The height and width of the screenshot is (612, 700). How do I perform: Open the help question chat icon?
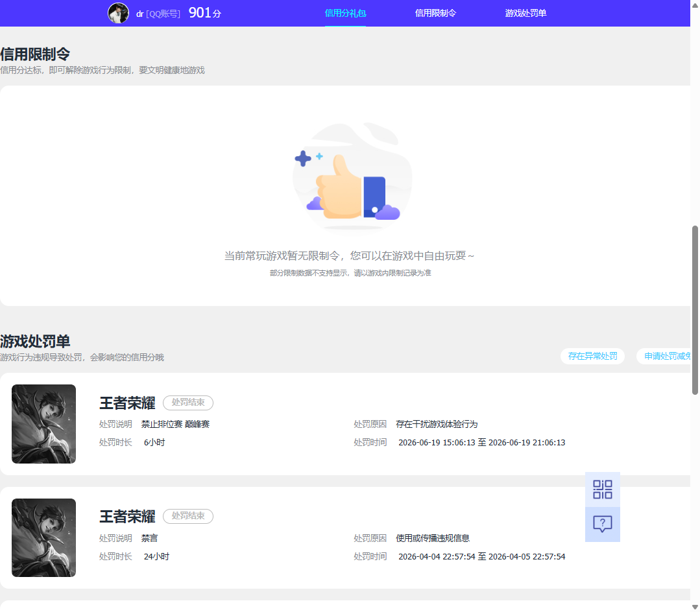click(602, 524)
